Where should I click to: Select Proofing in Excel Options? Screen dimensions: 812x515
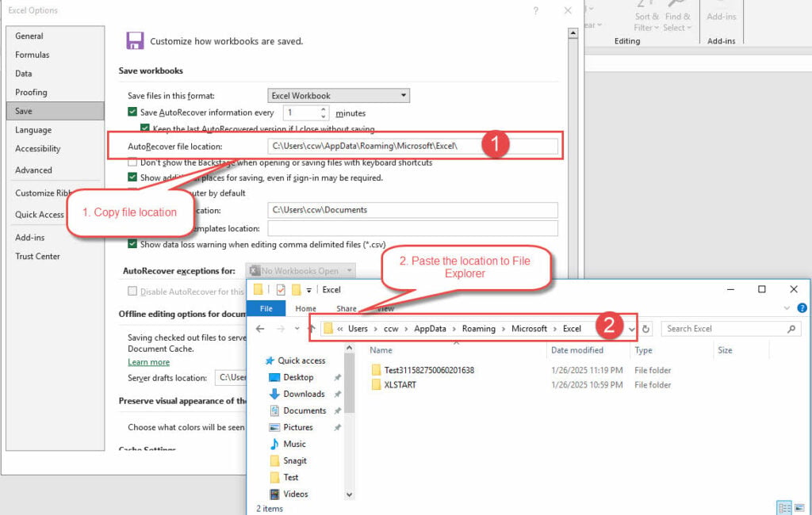(31, 92)
